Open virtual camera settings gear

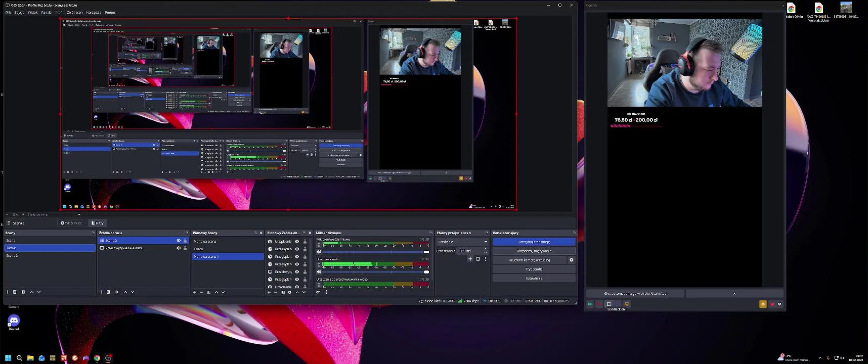[572, 260]
